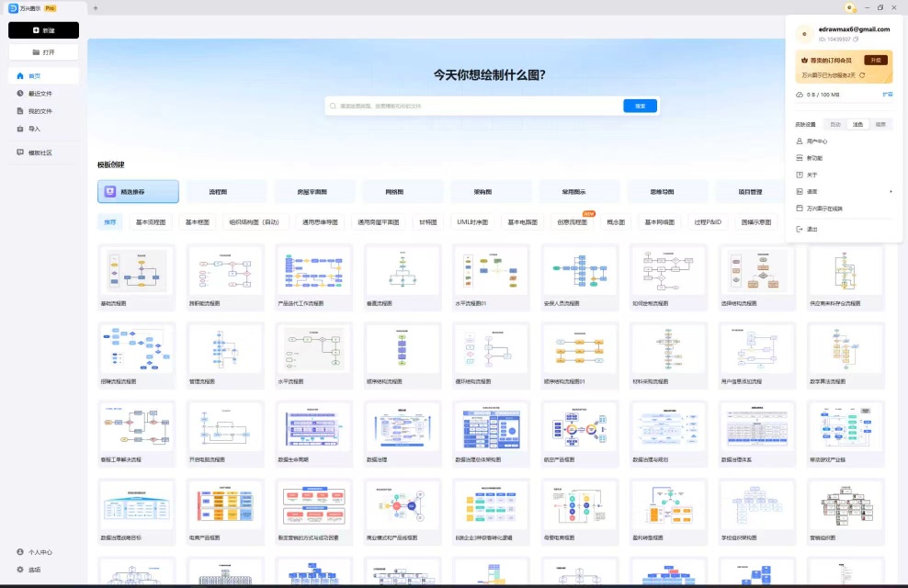Image resolution: width=908 pixels, height=588 pixels.
Task: Select the UML时序图 chip
Action: click(x=472, y=222)
